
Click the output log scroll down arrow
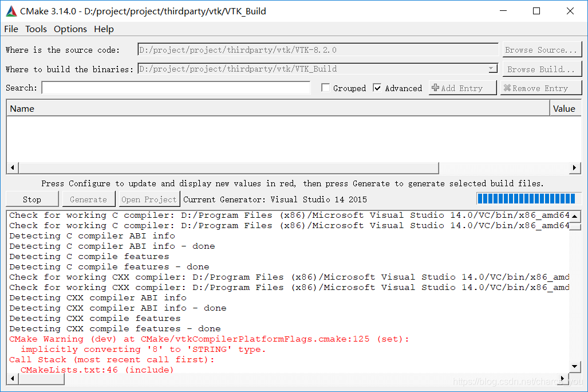pos(575,366)
